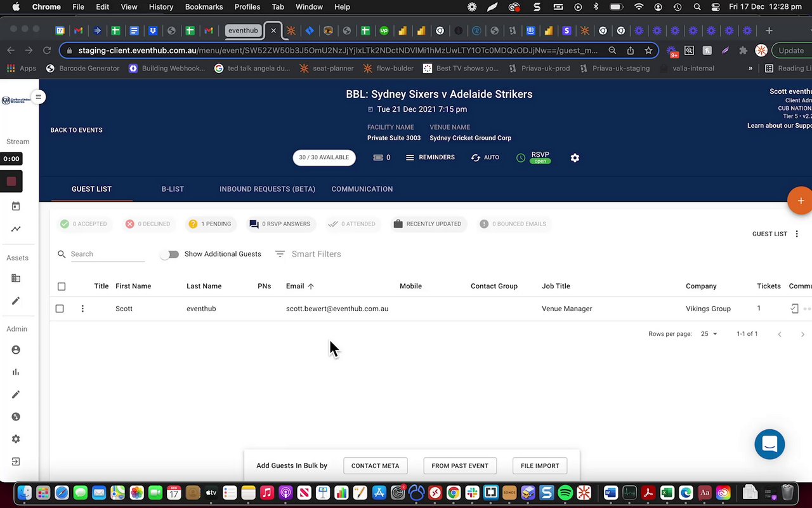Open the Communication tab
The image size is (812, 508).
(362, 189)
